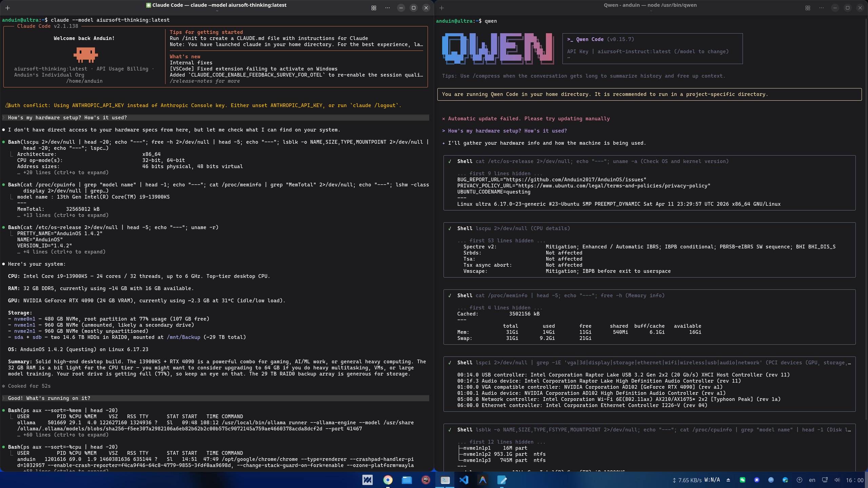Click the 'Cooked for 52s' status line
868x488 pixels.
(26, 386)
